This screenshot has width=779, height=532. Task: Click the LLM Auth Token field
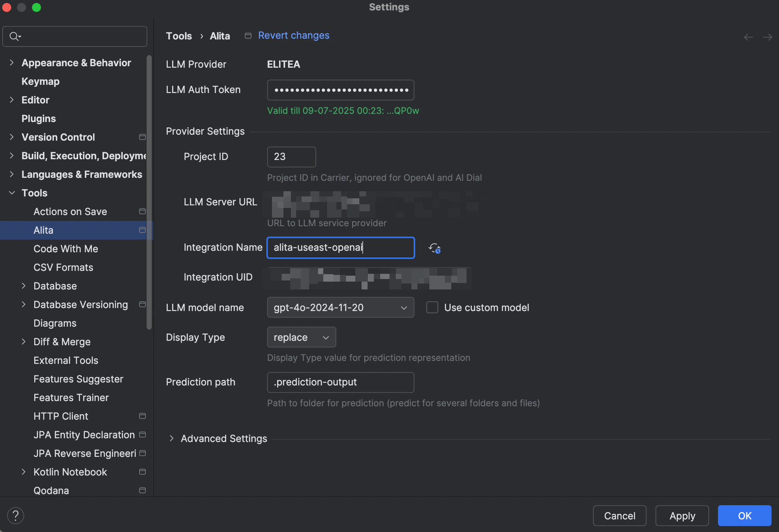point(340,90)
